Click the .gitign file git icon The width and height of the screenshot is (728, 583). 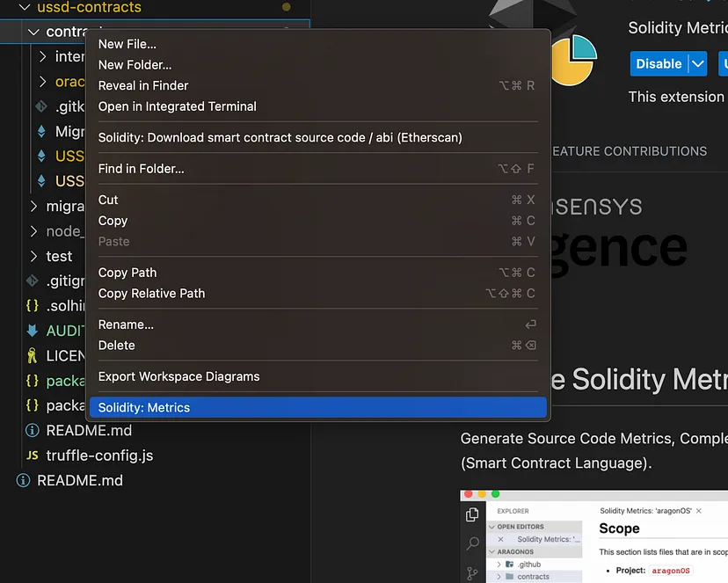[32, 281]
